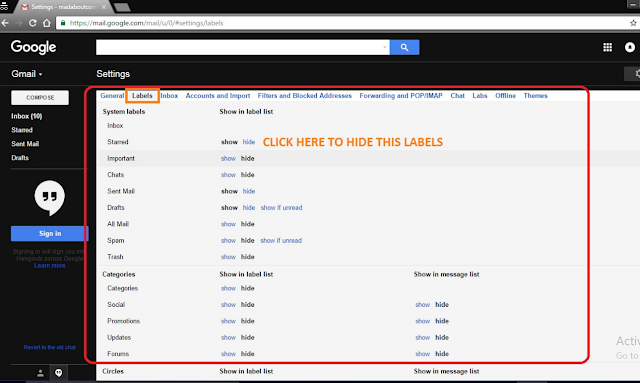640x383 pixels.
Task: Show the All Mail label
Action: [x=228, y=224]
